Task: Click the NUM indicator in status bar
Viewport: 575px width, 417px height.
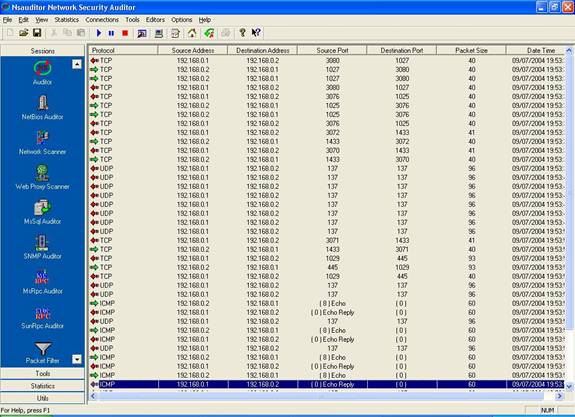Action: tap(547, 411)
